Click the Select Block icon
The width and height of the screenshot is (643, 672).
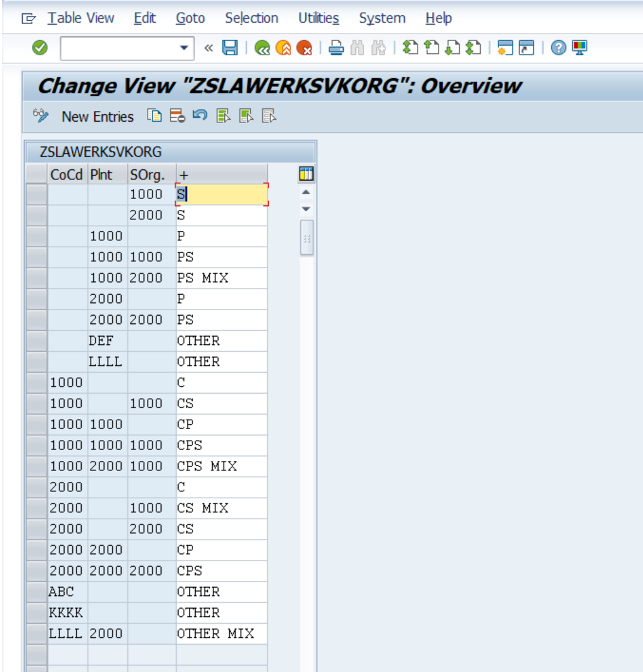(246, 116)
